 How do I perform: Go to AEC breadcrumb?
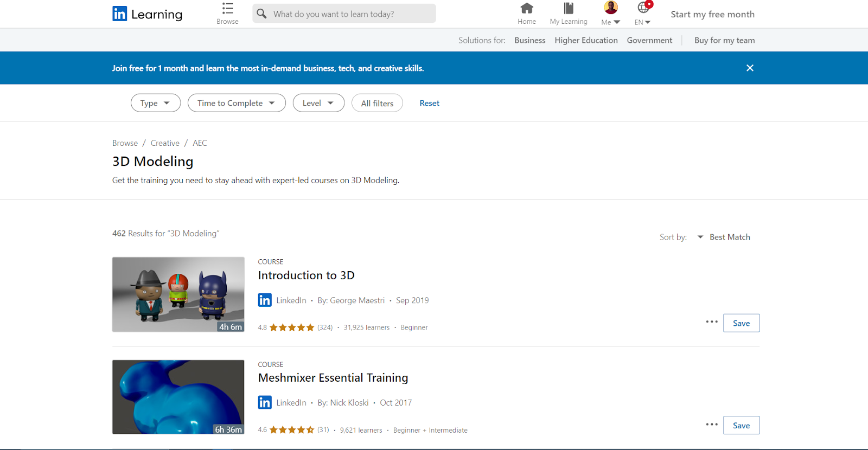click(200, 143)
